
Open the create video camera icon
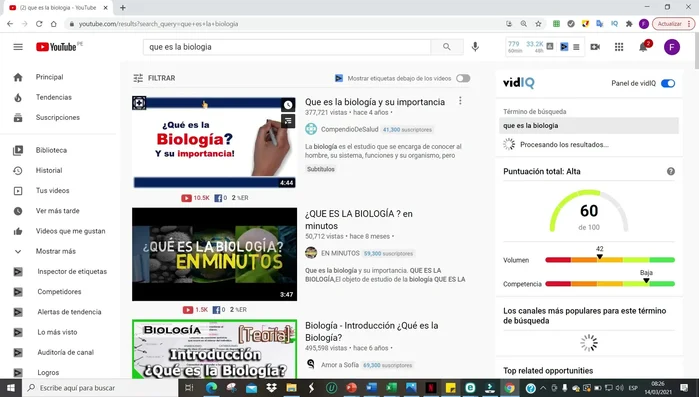point(595,47)
